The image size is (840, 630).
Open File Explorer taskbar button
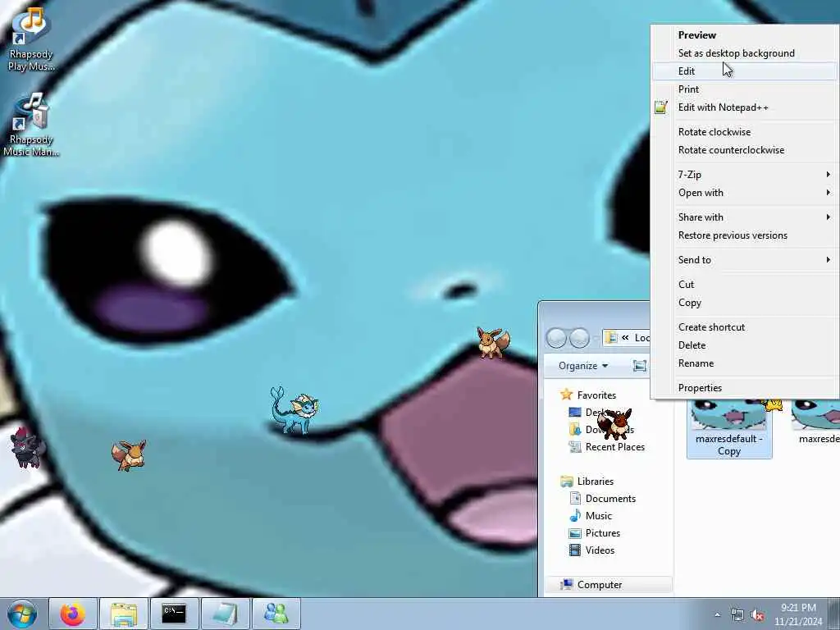pos(124,614)
